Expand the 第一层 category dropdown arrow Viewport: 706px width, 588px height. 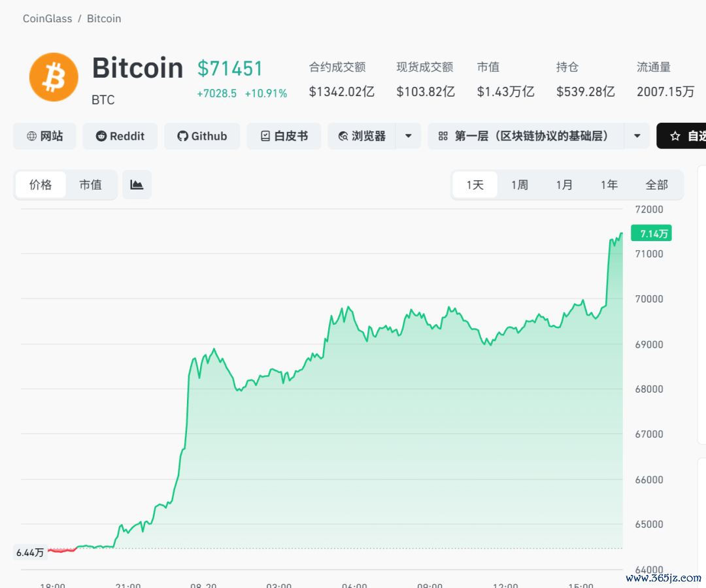(637, 136)
